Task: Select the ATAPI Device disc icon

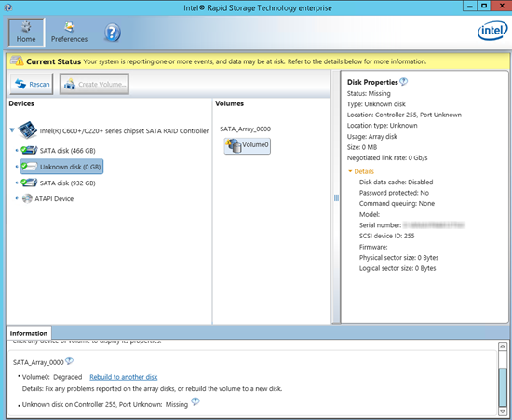Action: click(x=27, y=198)
